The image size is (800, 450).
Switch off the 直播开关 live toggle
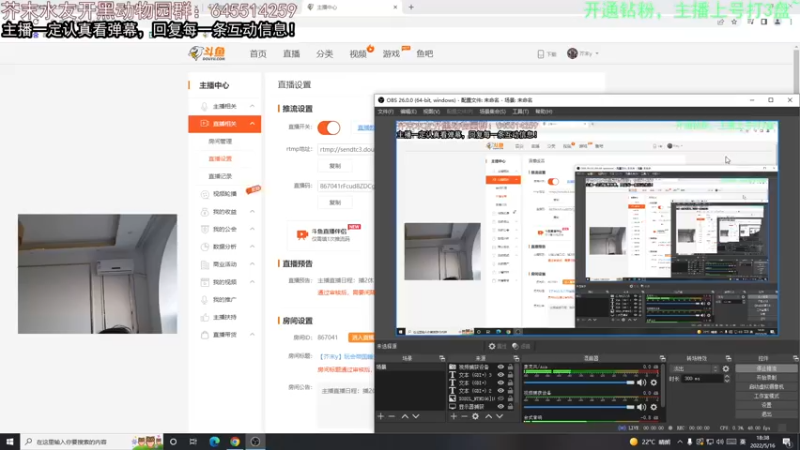coord(329,128)
